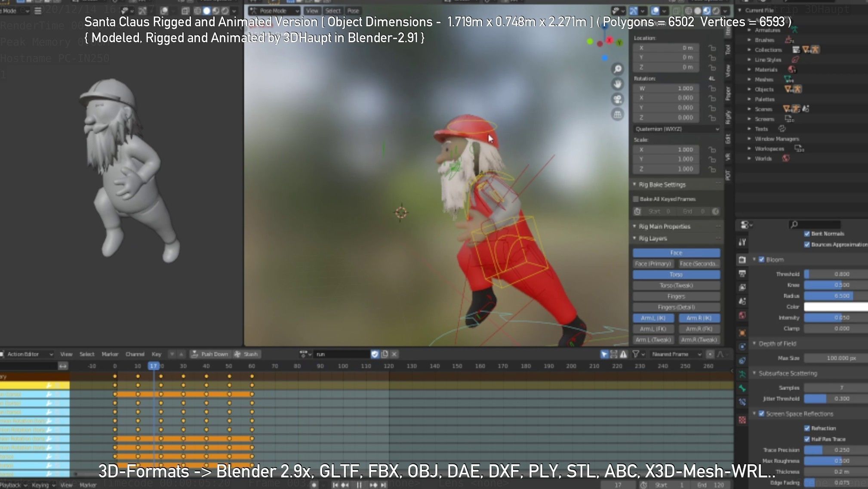
Task: Disable Screen Space Reflections checkbox
Action: coord(761,414)
